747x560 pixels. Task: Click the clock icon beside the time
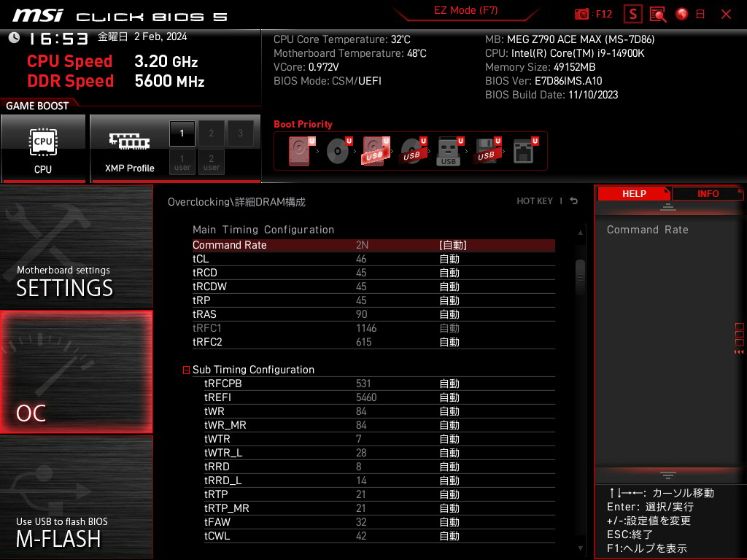14,37
